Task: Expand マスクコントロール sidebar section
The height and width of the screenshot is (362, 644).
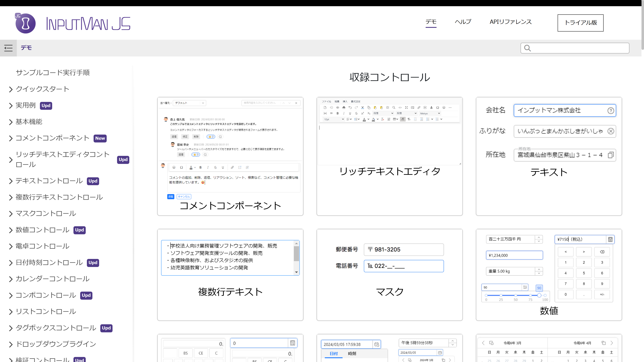Action: pos(11,214)
